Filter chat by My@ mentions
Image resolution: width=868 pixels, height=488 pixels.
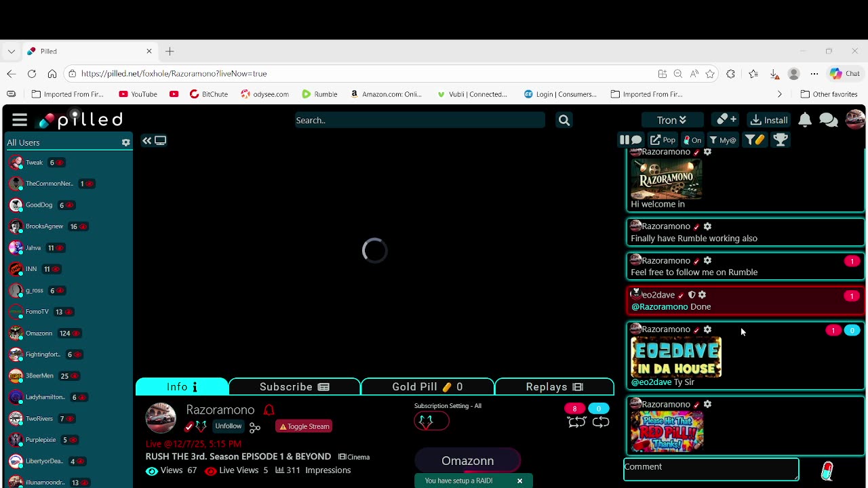[x=722, y=140]
